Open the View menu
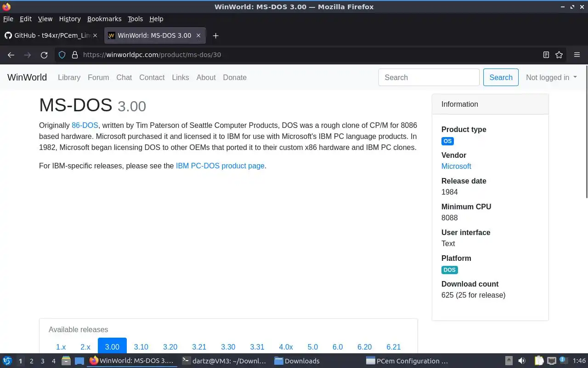This screenshot has height=368, width=588. (45, 19)
